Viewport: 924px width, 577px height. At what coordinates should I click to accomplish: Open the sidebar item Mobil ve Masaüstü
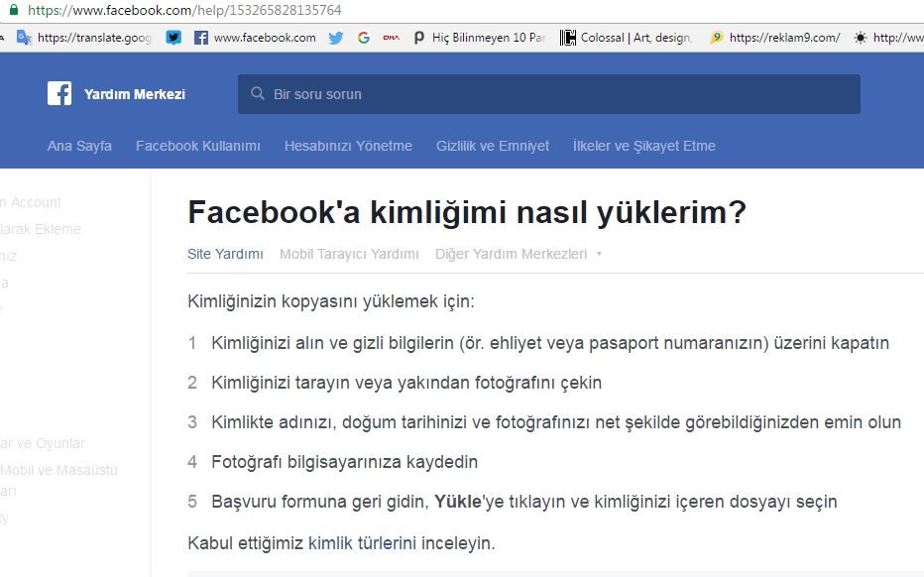click(x=58, y=470)
